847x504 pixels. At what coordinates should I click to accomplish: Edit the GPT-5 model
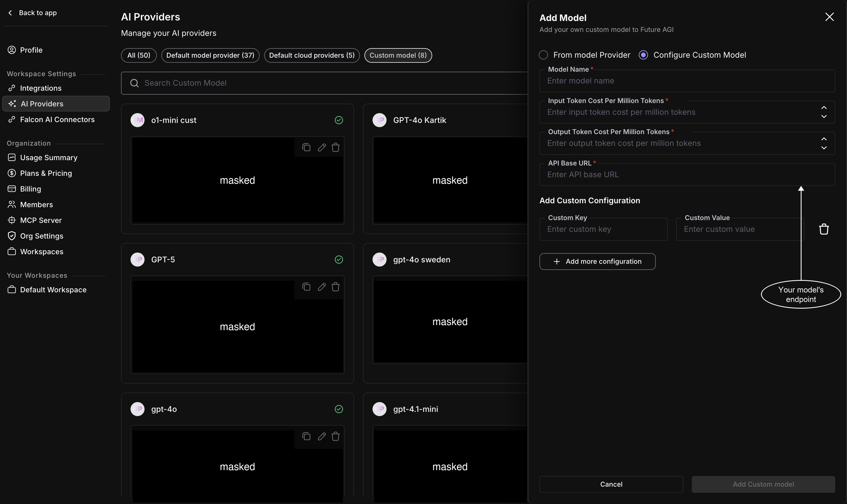coord(321,287)
